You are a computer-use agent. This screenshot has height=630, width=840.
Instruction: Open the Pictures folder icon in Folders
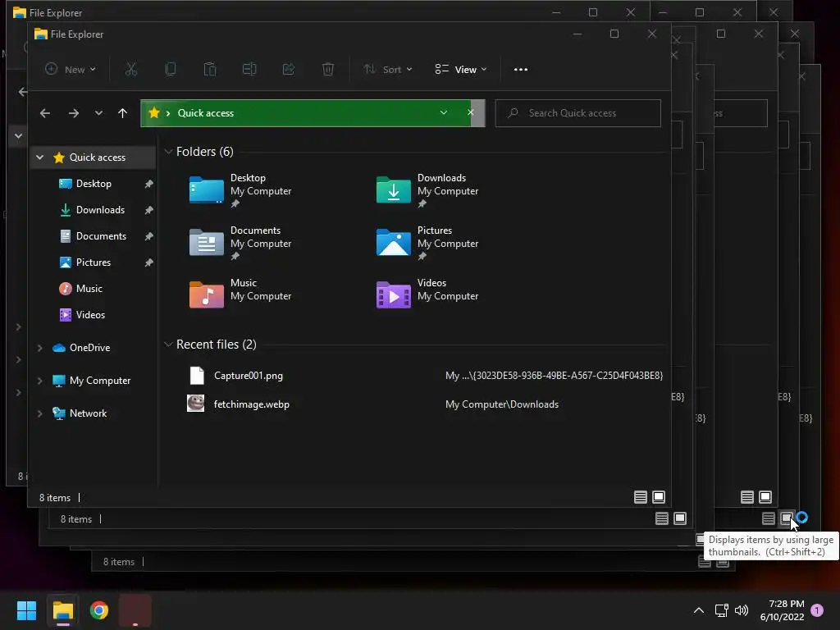click(393, 243)
